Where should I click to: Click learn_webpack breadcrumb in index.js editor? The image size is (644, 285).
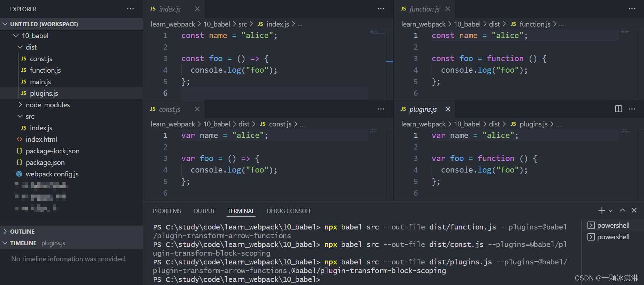pyautogui.click(x=173, y=24)
